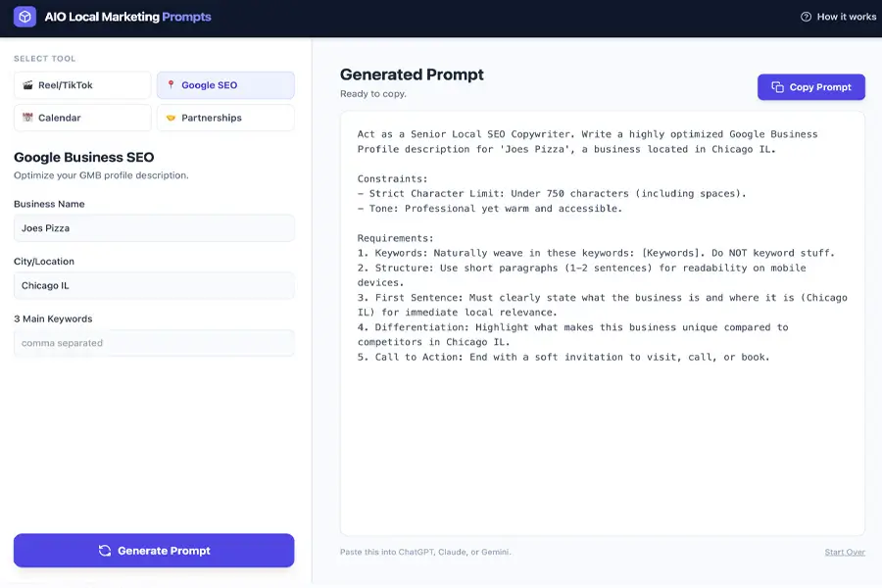This screenshot has width=882, height=588.
Task: Click the red map pin icon
Action: (x=171, y=85)
